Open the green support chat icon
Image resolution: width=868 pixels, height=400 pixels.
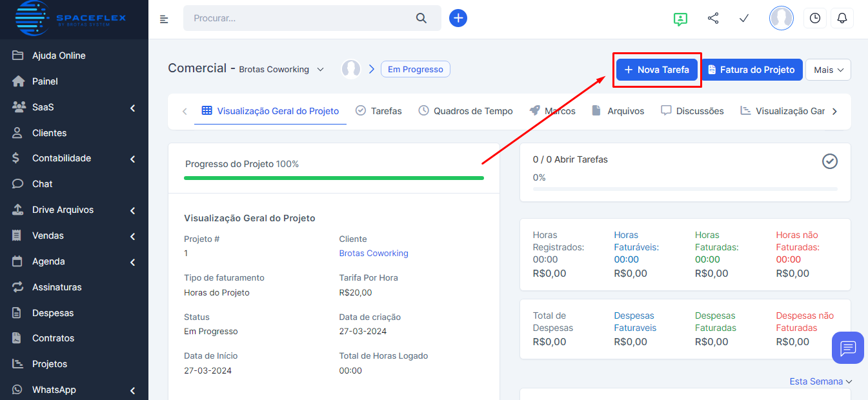[x=680, y=19]
